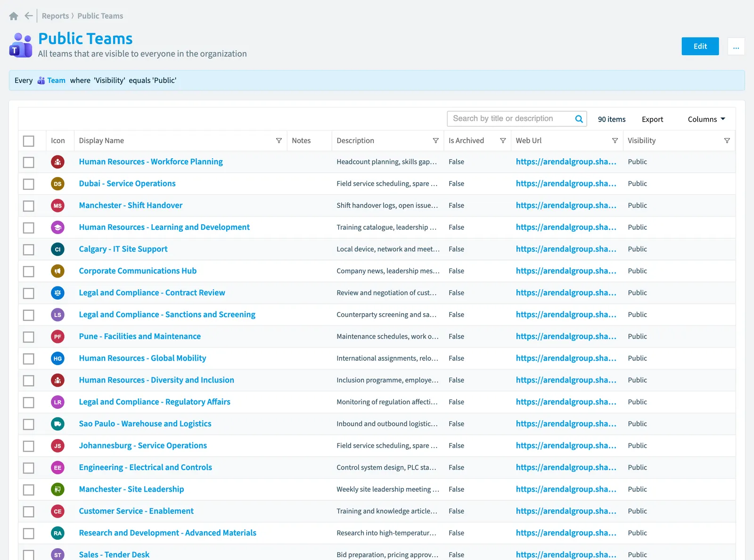Check the Human Resources - Workforce Planning row
Screen dimensions: 754x560
pyautogui.click(x=29, y=162)
